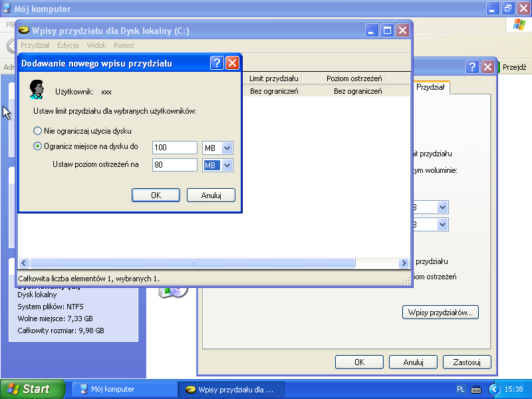532x399 pixels.
Task: Open the Edycja menu
Action: (x=68, y=45)
